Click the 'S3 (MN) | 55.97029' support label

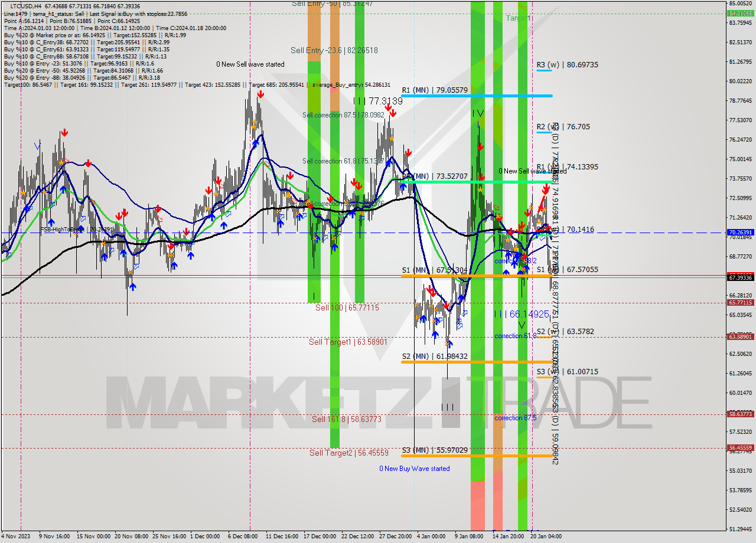[x=435, y=450]
